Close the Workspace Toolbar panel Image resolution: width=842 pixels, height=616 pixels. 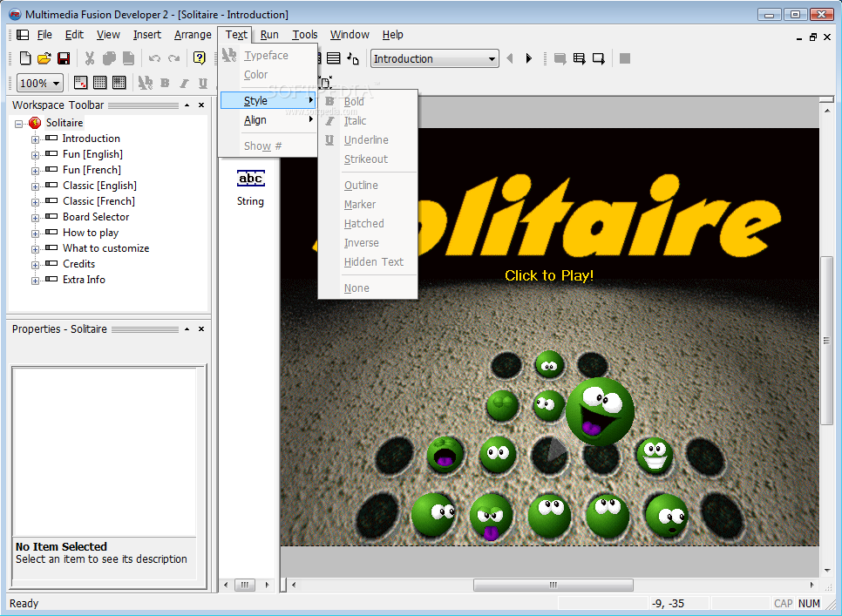pyautogui.click(x=201, y=105)
